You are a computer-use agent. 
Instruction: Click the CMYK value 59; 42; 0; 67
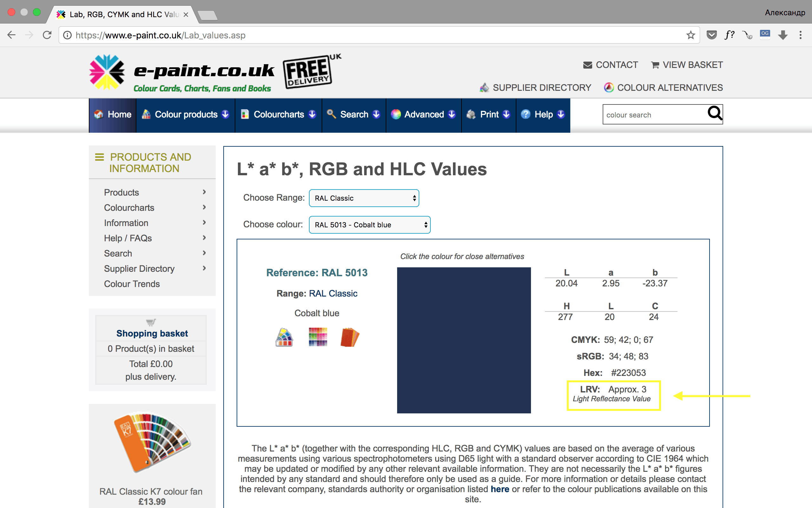pos(628,340)
